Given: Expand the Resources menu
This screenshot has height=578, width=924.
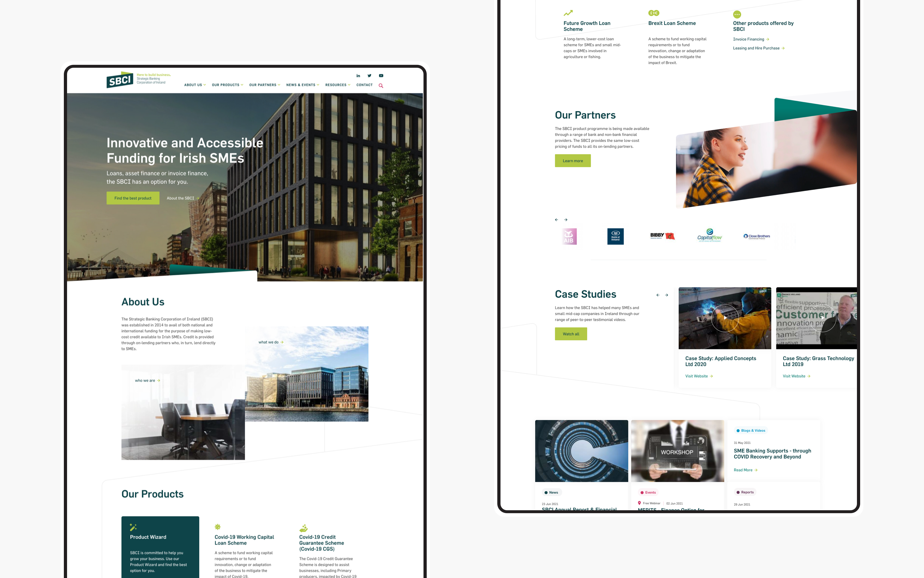Looking at the screenshot, I should [338, 85].
